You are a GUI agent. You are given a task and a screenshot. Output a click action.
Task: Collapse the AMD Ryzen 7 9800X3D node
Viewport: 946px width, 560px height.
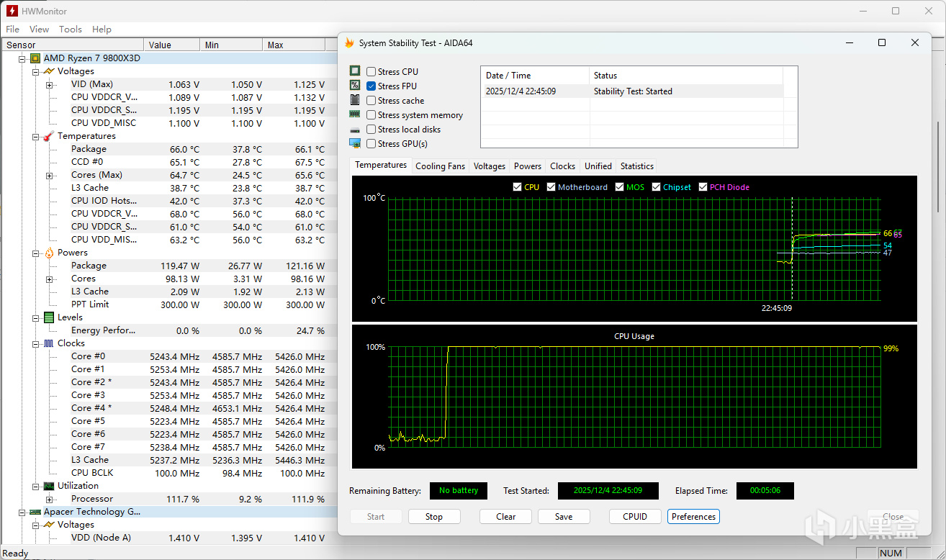22,58
